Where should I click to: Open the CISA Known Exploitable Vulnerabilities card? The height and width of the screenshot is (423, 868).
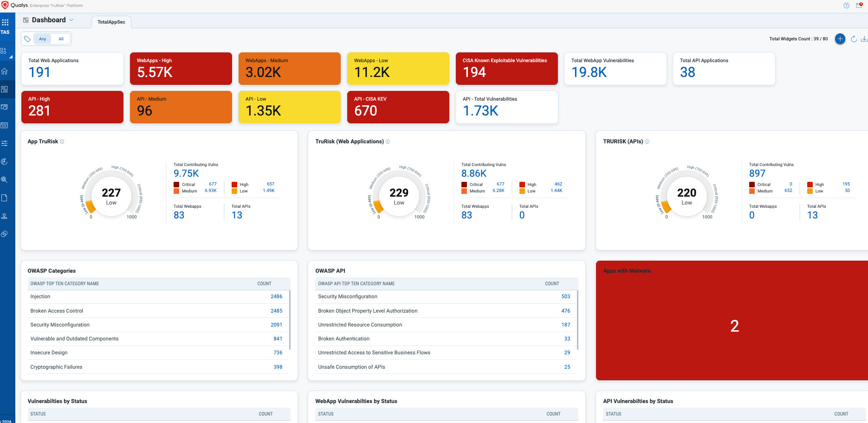coord(507,69)
